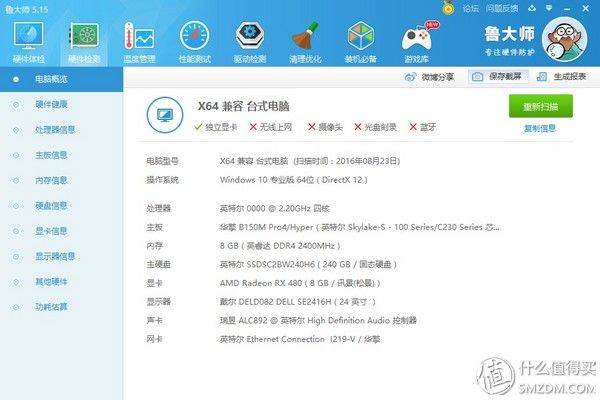Select 硬件健康 in left sidebar

click(x=61, y=104)
